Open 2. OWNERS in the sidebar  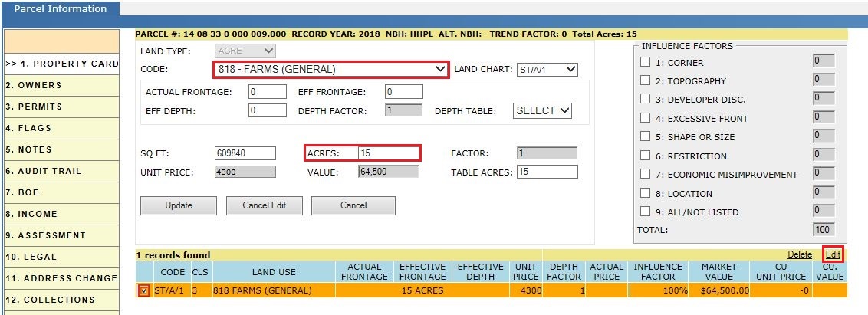coord(61,85)
